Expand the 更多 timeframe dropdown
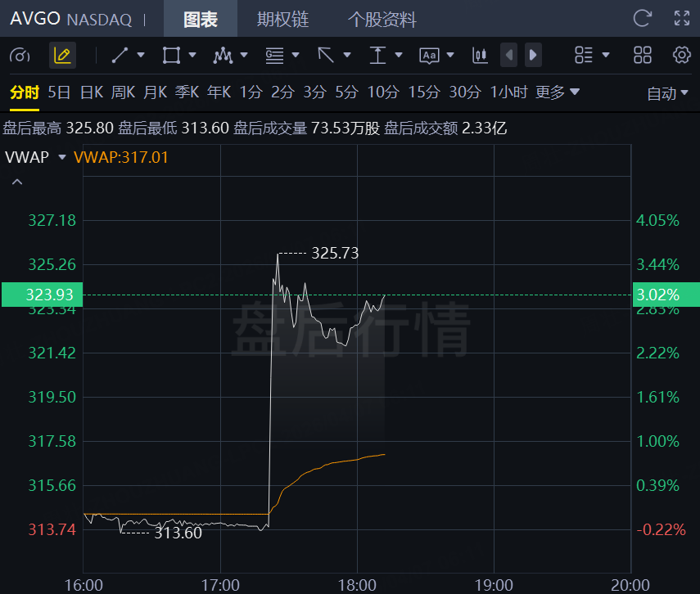Screen dimensions: 700x594 (558, 92)
